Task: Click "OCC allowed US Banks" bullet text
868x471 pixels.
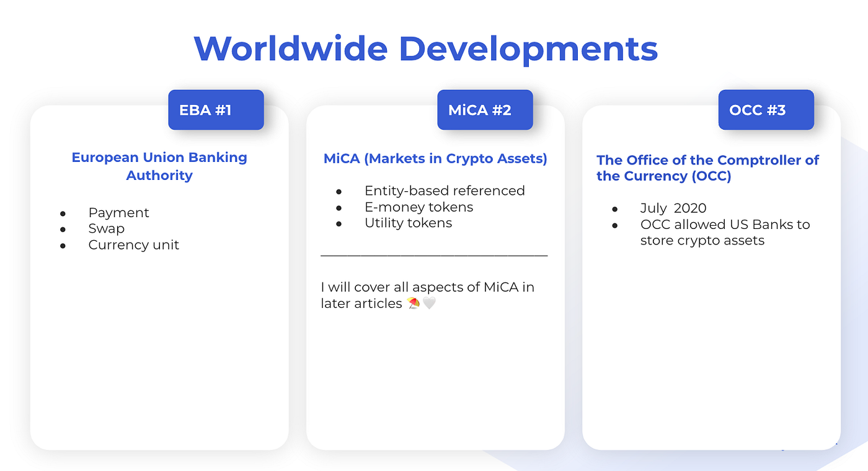Action: pos(725,233)
